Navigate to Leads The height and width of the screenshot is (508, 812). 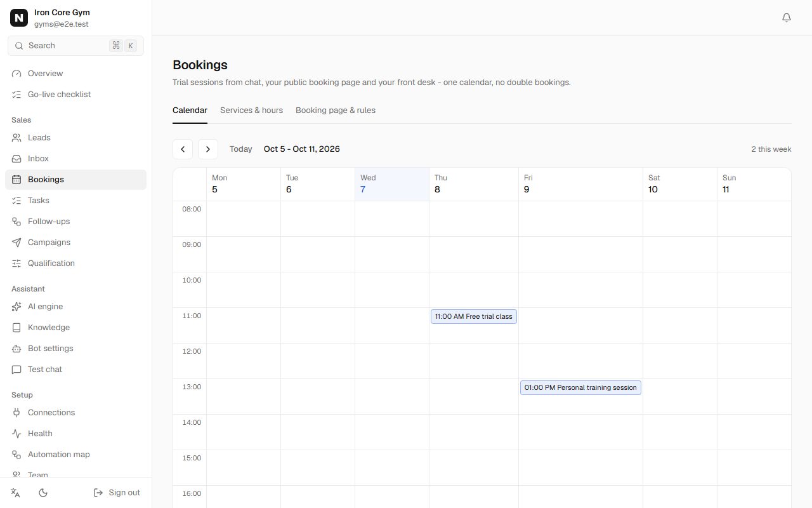(75, 138)
